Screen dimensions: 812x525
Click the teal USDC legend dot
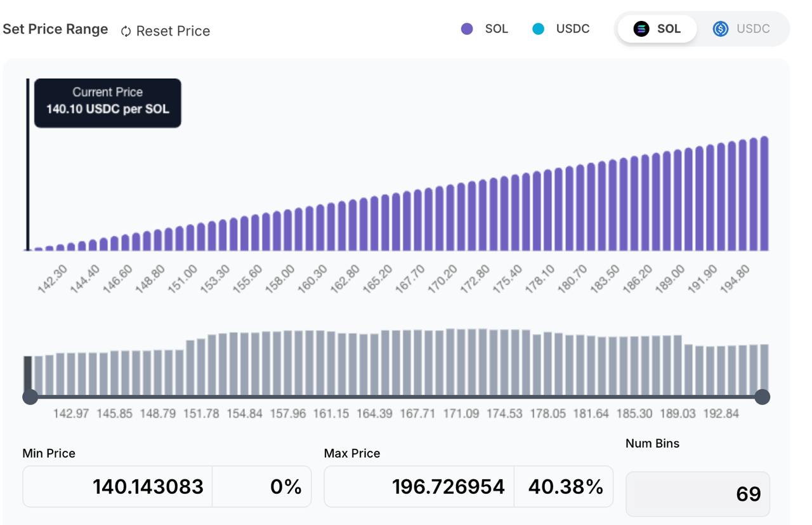pos(538,29)
